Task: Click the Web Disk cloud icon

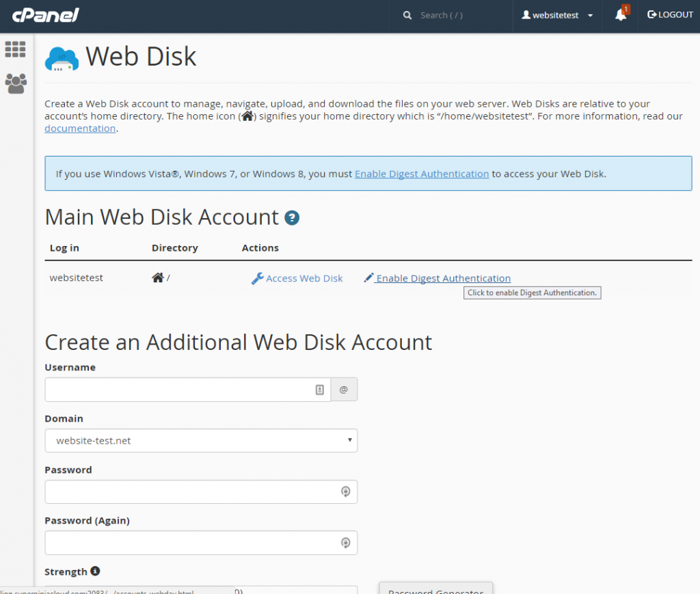Action: 61,58
